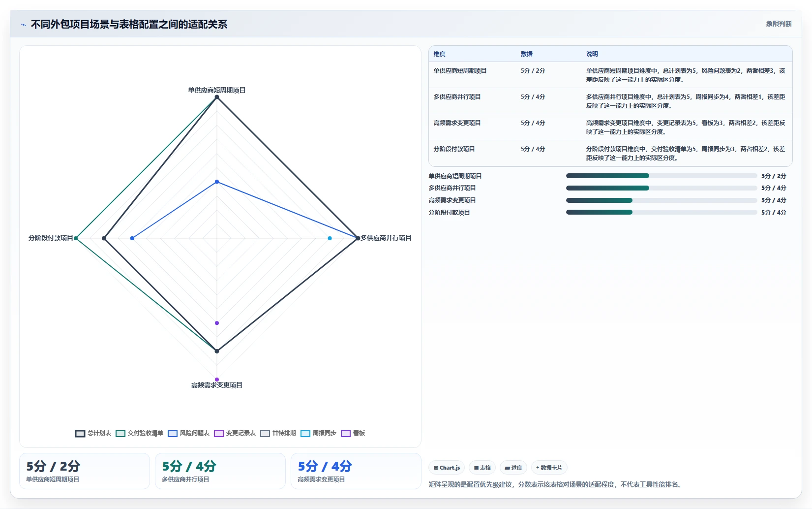This screenshot has width=812, height=509.
Task: Click the 数据卡片 tag chip
Action: [549, 468]
